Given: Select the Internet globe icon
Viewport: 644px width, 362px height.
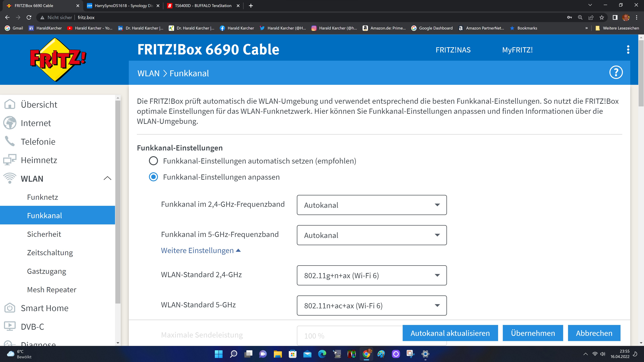Looking at the screenshot, I should pyautogui.click(x=10, y=123).
